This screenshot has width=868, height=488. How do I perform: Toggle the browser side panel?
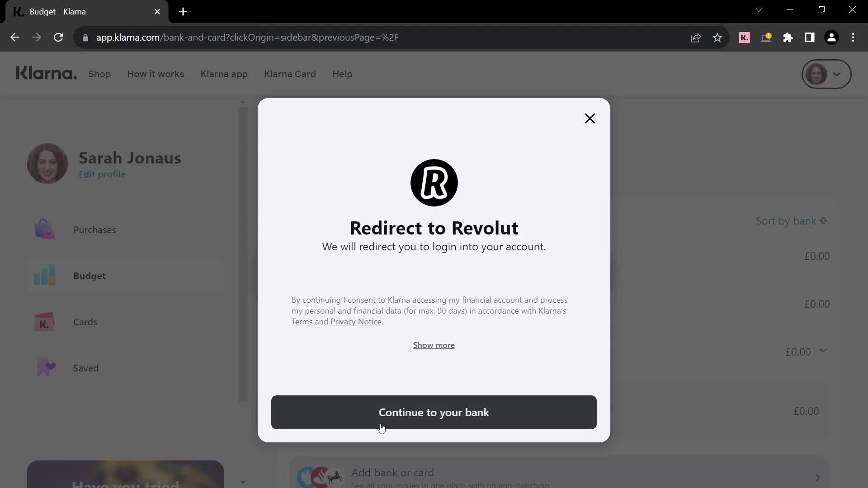tap(810, 38)
